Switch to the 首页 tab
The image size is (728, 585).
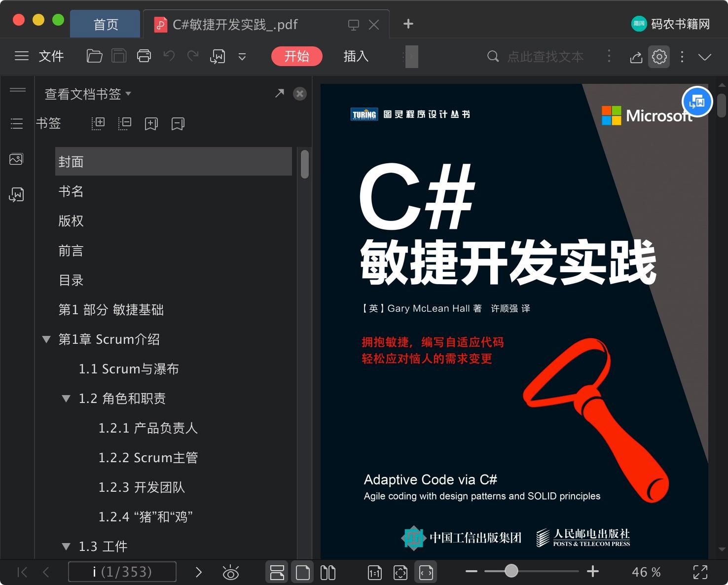pos(106,24)
